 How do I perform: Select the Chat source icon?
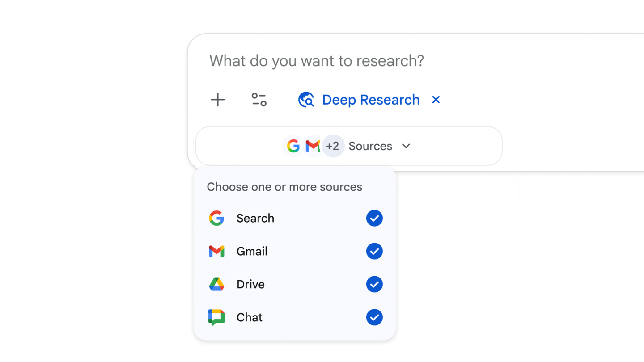click(x=216, y=317)
